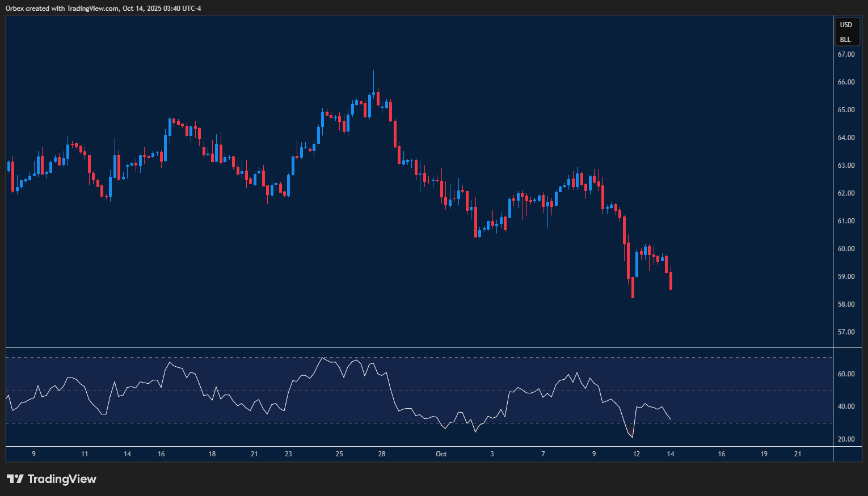Click the 60.00 gridline on the oscillator scale
The image size is (868, 496).
click(846, 374)
